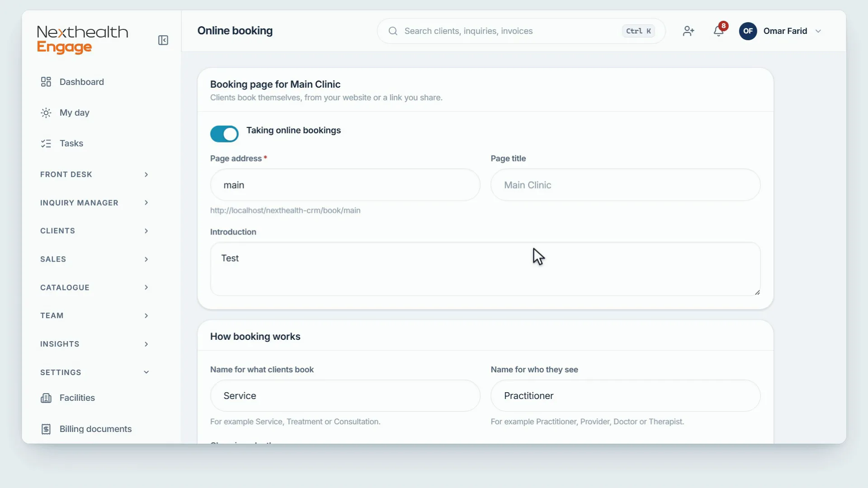Open Omar Farid account dropdown chevron
The height and width of the screenshot is (488, 868).
pyautogui.click(x=818, y=31)
